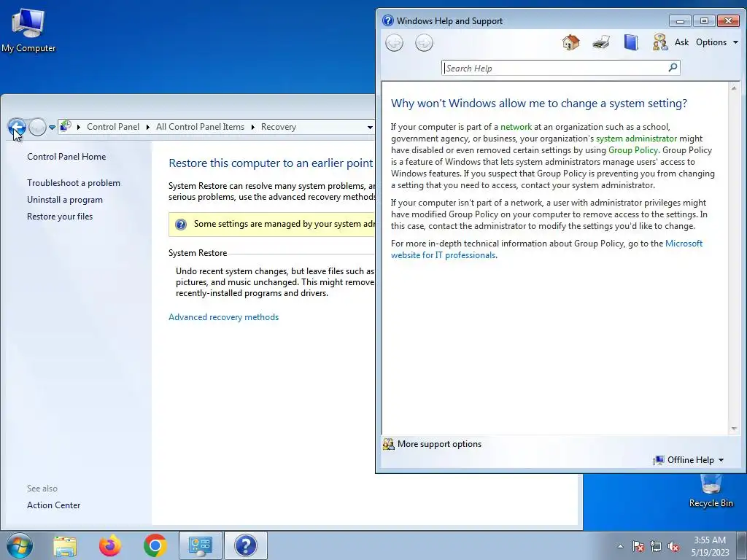Browse Help contents via the book icon
Image resolution: width=747 pixels, height=560 pixels.
[631, 42]
